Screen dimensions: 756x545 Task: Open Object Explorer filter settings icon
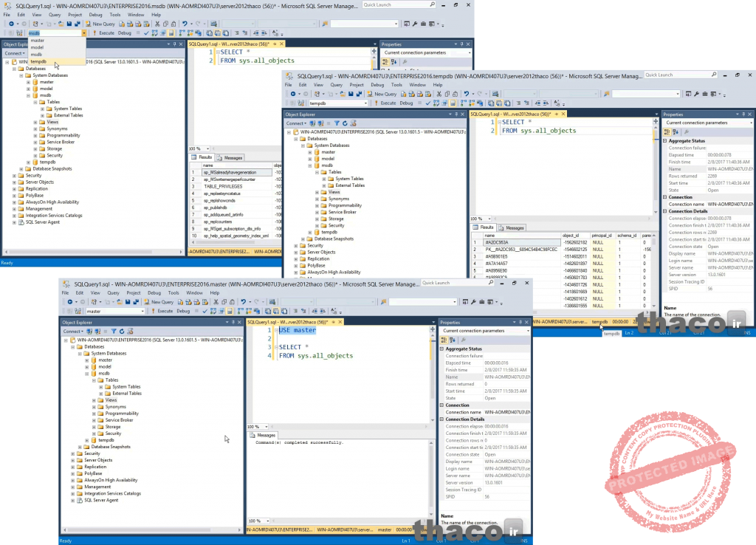pos(114,330)
